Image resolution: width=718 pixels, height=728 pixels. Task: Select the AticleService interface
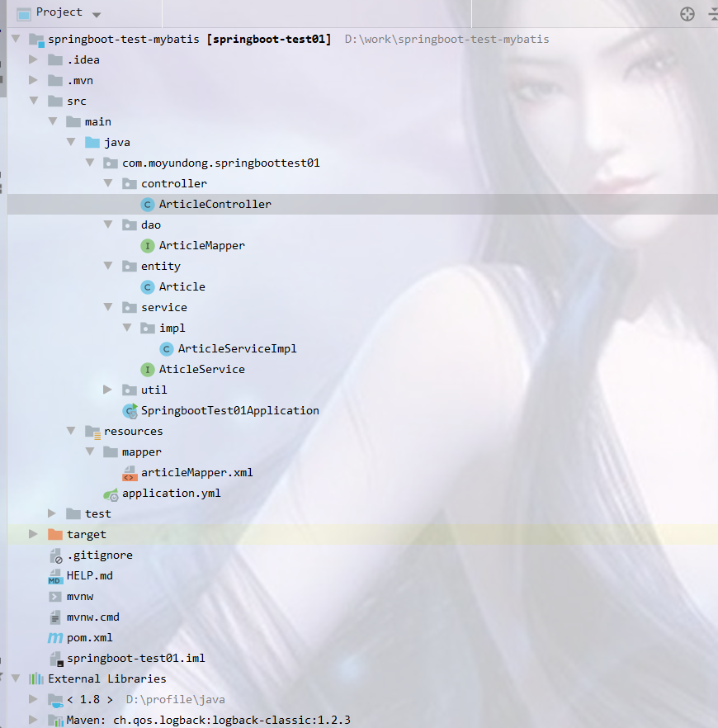[x=201, y=370]
